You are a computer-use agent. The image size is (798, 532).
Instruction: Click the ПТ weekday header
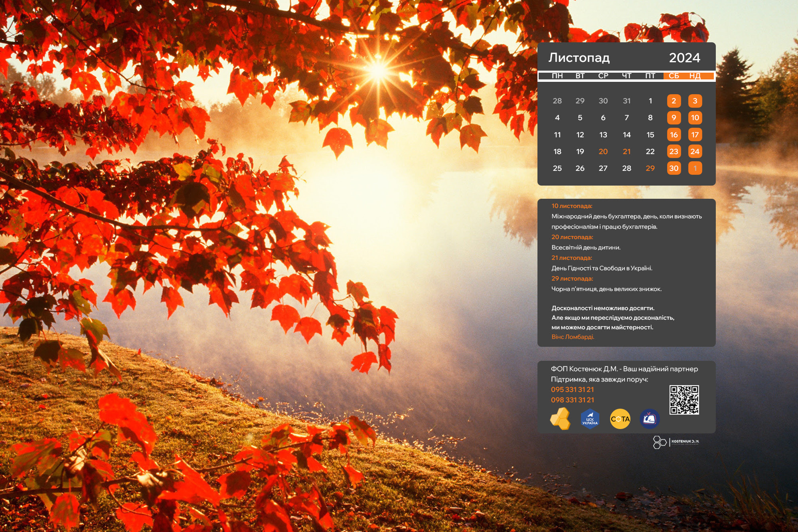pyautogui.click(x=650, y=76)
